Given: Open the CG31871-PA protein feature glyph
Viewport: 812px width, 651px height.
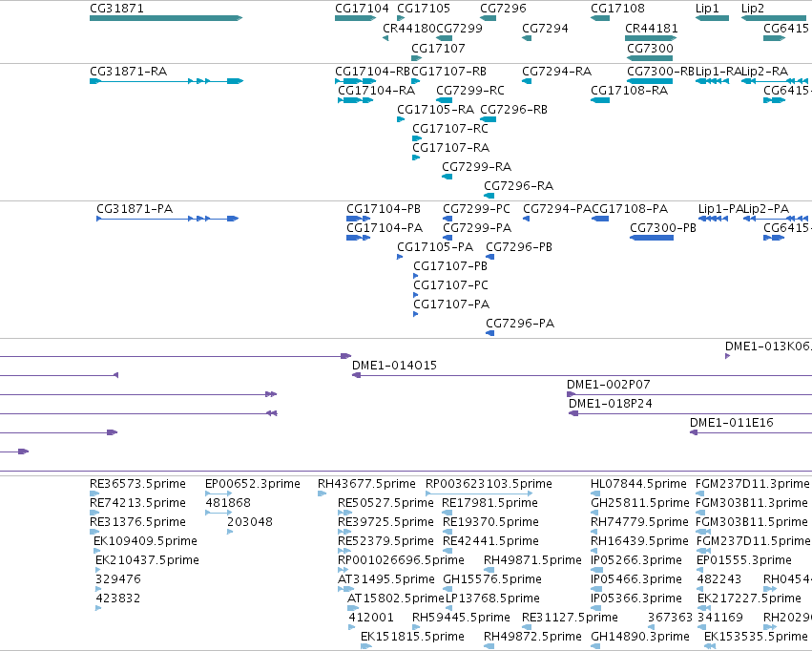Looking at the screenshot, I should click(x=167, y=219).
